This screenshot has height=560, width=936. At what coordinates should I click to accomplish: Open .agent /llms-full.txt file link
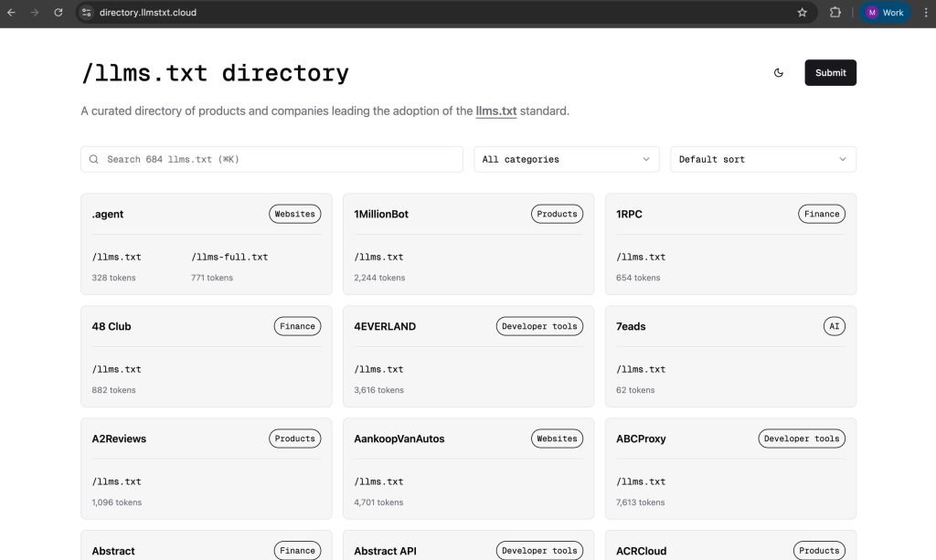click(229, 257)
